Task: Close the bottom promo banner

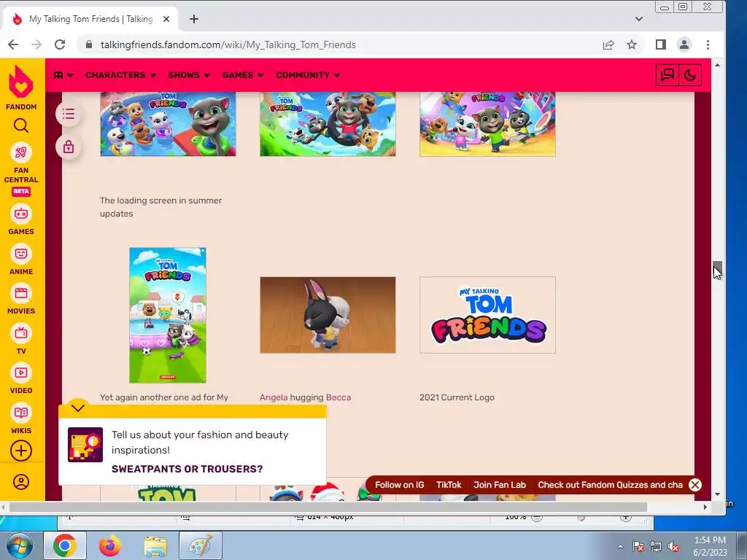Action: click(x=695, y=485)
